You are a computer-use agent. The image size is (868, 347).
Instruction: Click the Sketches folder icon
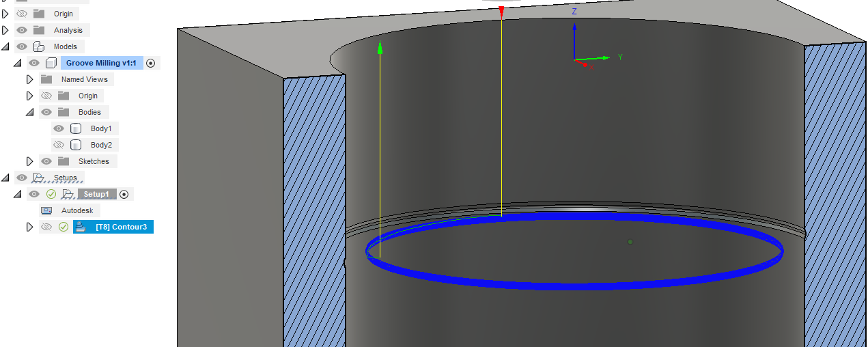pos(64,161)
